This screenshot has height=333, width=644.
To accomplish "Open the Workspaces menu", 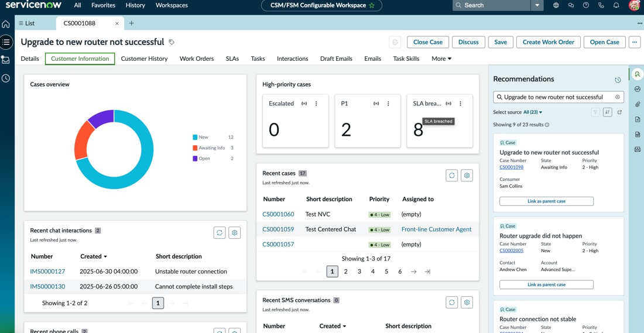I will point(172,5).
